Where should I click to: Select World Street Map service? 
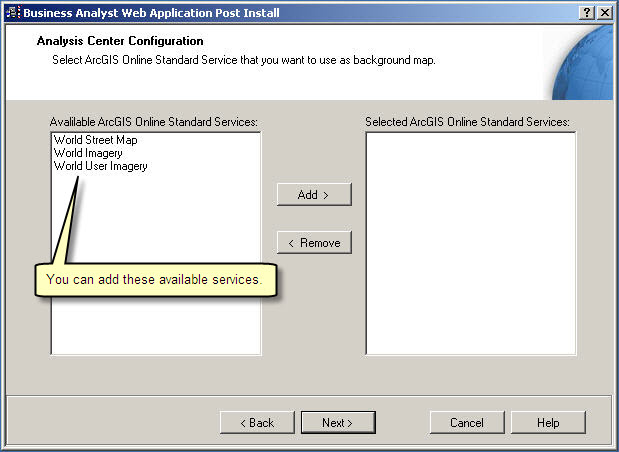(96, 140)
